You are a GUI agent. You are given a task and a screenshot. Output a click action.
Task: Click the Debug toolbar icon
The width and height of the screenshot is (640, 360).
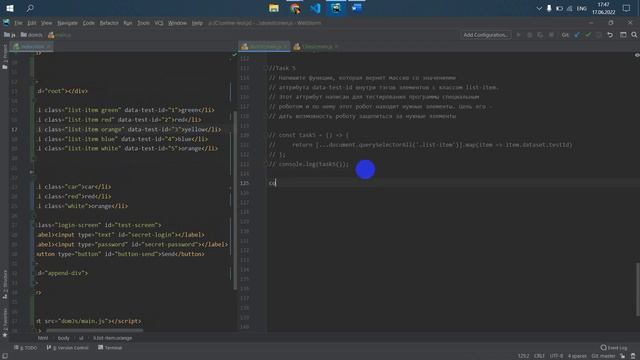pyautogui.click(x=529, y=35)
